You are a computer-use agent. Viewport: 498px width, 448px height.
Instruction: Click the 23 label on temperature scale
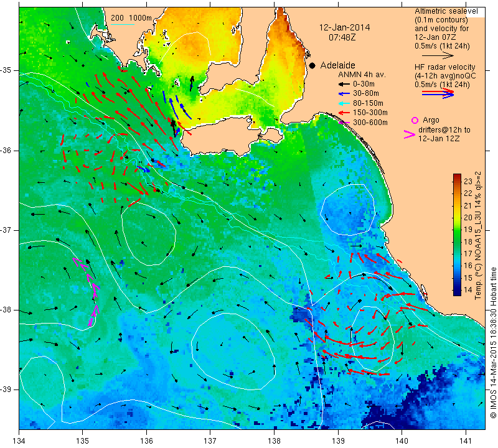point(468,181)
